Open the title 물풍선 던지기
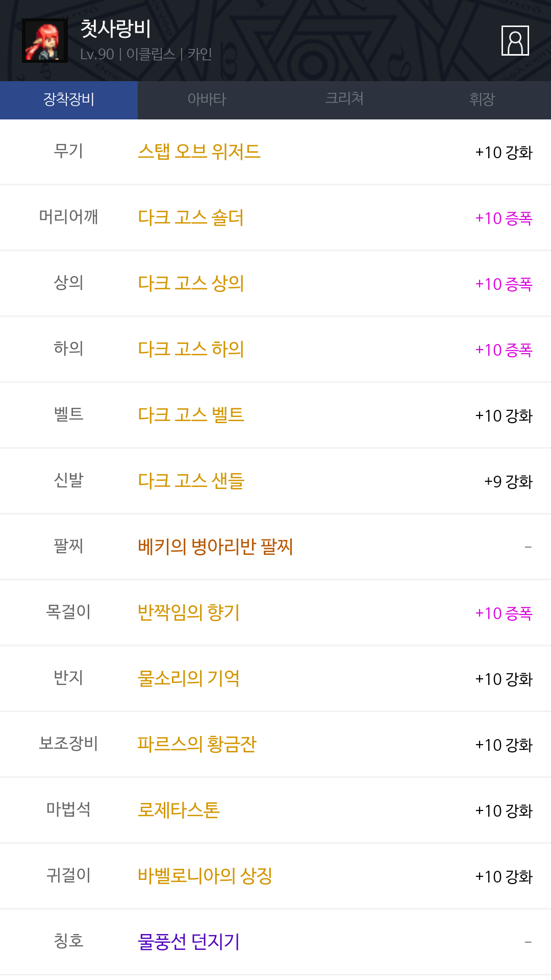Viewport: 551px width, 980px height. click(x=189, y=942)
